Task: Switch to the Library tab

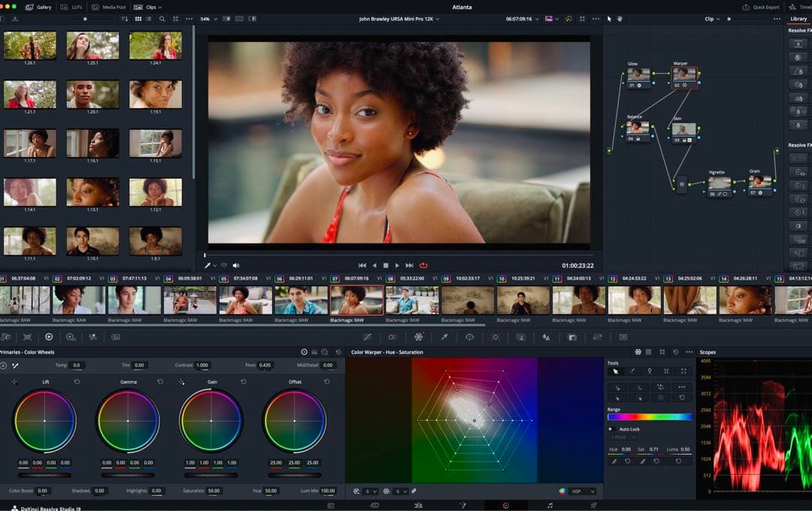Action: [798, 19]
